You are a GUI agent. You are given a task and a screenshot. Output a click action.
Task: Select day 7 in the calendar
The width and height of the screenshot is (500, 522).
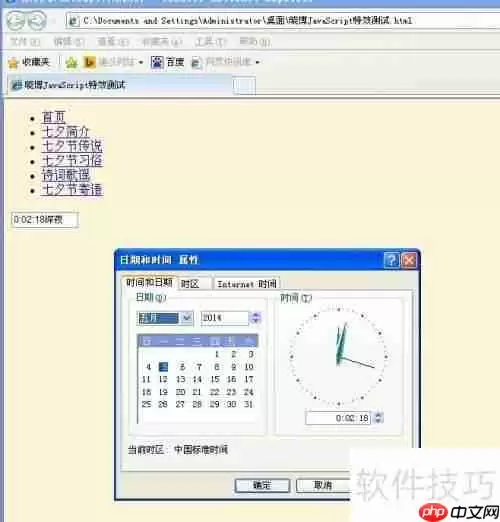pos(199,367)
